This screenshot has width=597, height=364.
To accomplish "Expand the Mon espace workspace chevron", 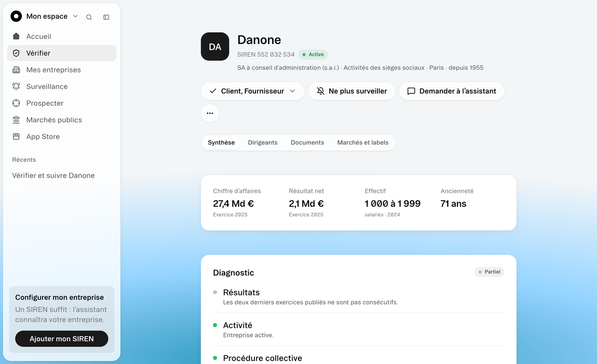I will click(x=75, y=16).
